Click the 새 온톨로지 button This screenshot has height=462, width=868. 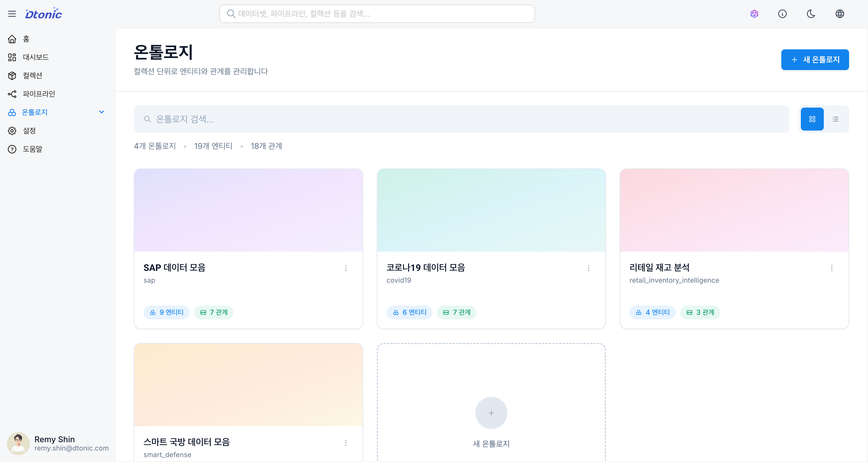point(815,59)
